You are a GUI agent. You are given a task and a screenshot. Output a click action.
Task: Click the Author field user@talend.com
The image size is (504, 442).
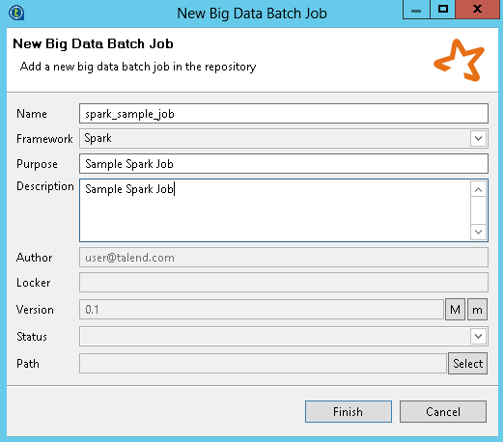(x=284, y=258)
